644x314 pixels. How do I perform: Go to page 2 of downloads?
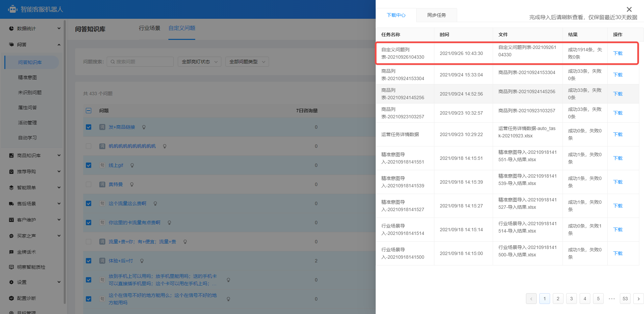tap(558, 299)
